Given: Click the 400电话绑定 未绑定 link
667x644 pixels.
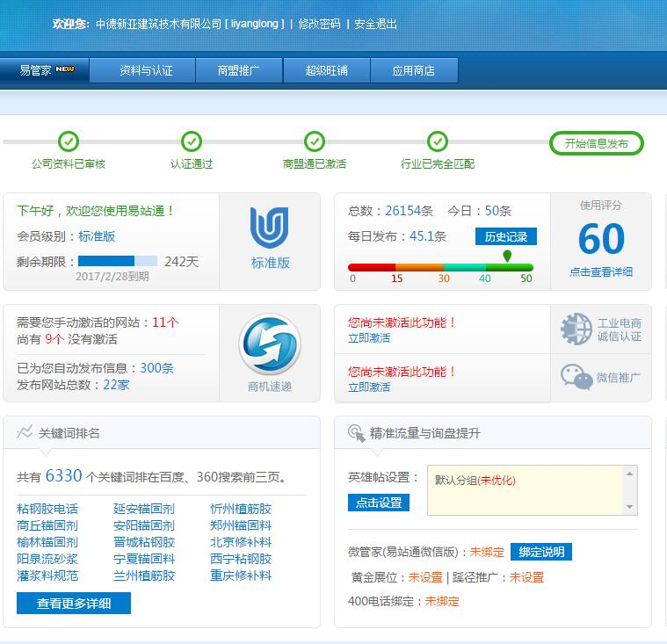Looking at the screenshot, I should click(x=442, y=601).
